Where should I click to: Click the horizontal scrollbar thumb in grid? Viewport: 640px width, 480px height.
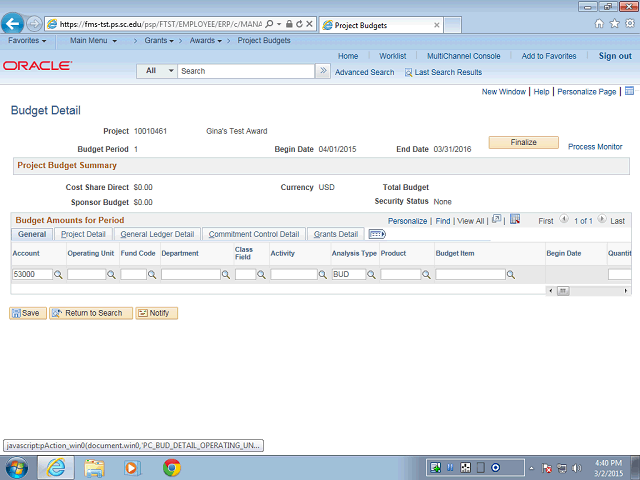(563, 291)
